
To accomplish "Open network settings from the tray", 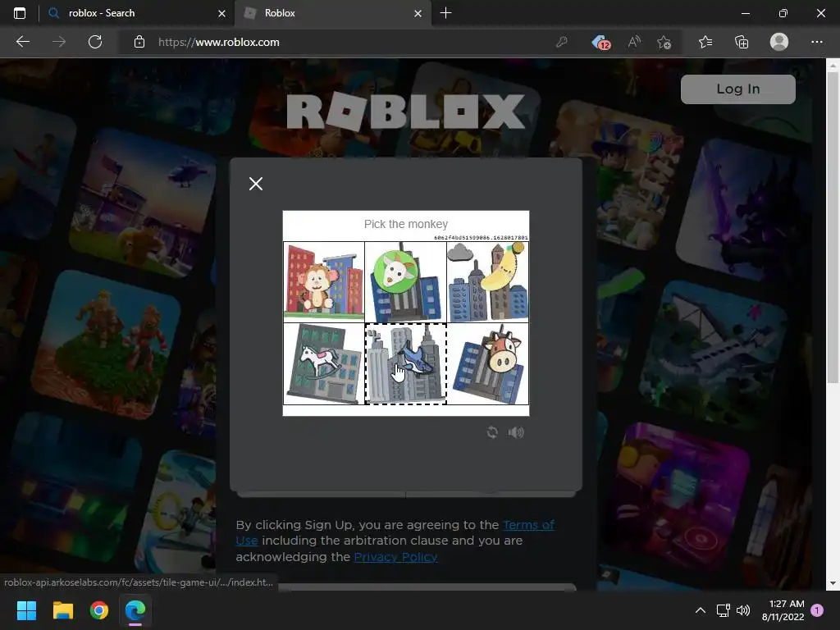I will (724, 610).
